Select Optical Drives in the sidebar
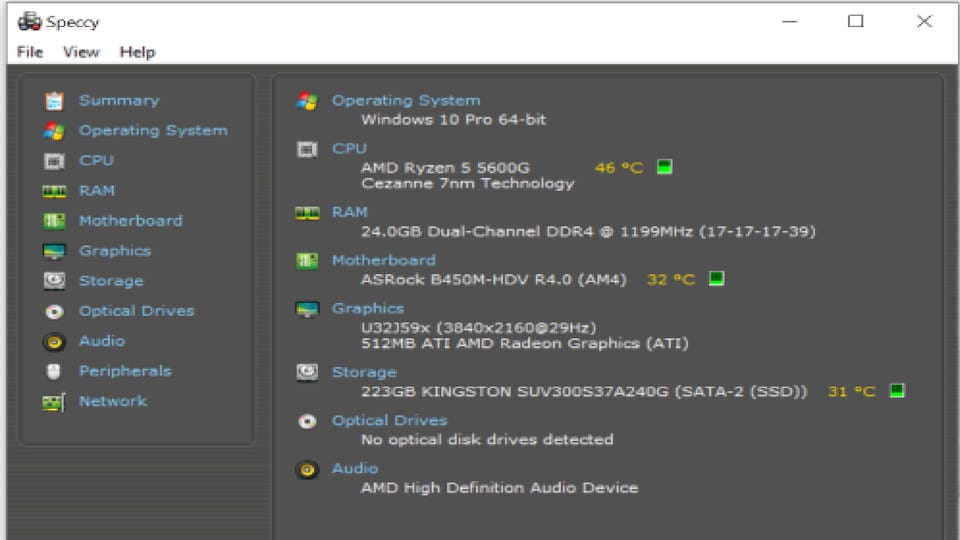Screen dimensions: 960x540 137,310
